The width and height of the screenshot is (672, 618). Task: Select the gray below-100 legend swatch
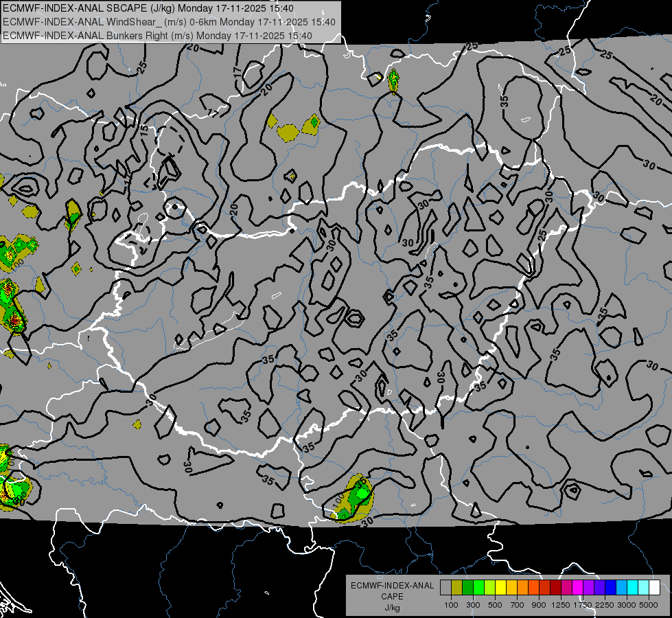pyautogui.click(x=445, y=588)
